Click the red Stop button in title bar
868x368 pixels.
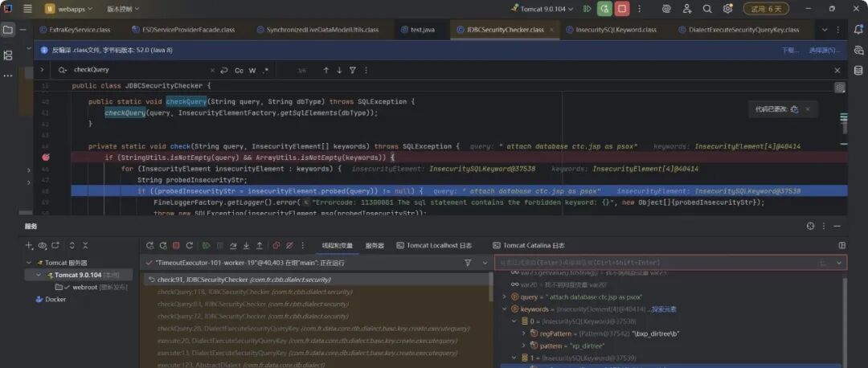(622, 9)
